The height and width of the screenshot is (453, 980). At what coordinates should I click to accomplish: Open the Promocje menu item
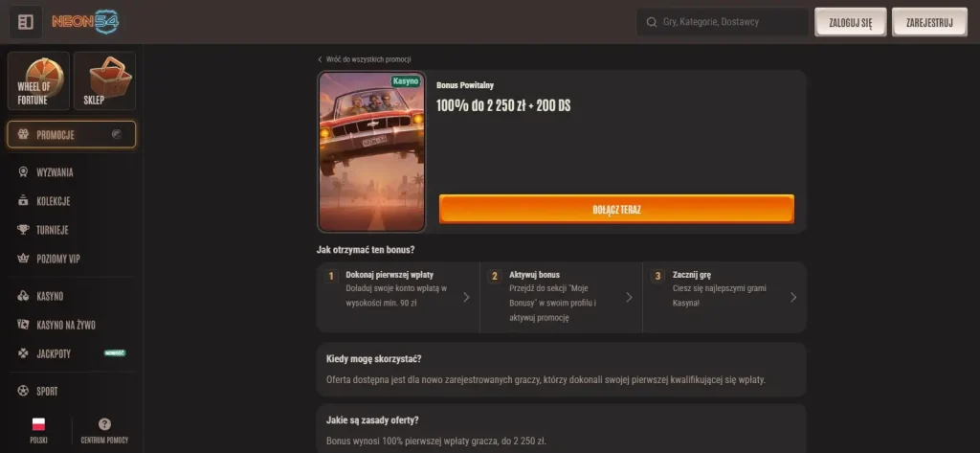(71, 134)
